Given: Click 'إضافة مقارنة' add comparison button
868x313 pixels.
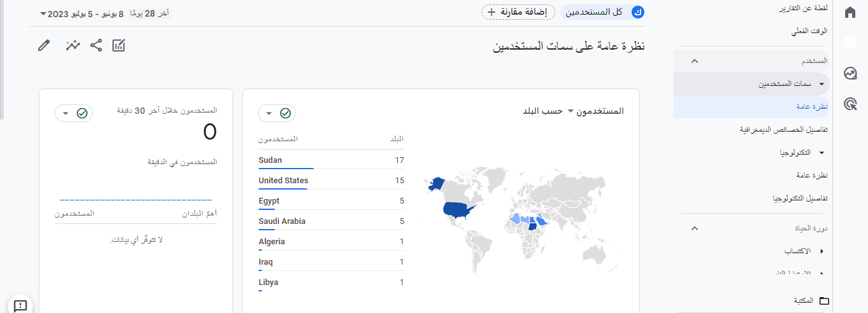Looking at the screenshot, I should [519, 12].
